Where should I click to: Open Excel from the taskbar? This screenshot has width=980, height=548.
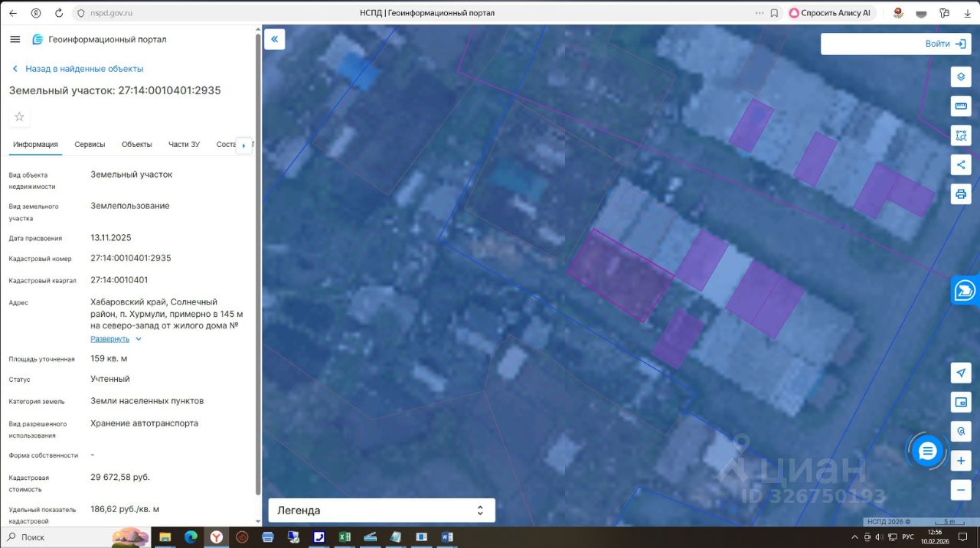(345, 537)
